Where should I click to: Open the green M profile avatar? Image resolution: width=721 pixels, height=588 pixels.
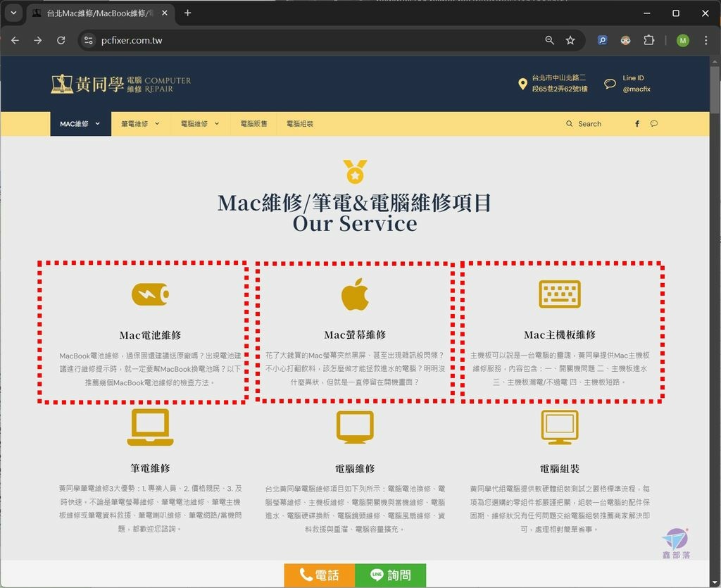tap(683, 40)
